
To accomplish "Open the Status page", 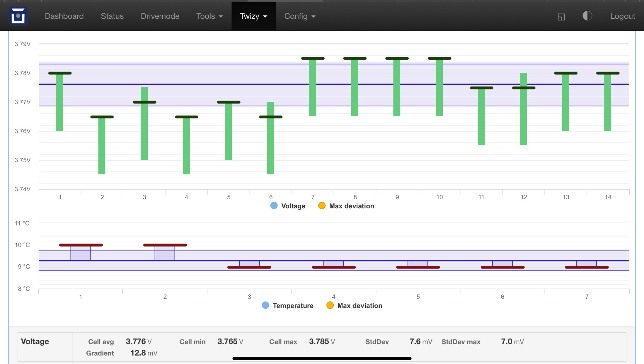I will (112, 16).
